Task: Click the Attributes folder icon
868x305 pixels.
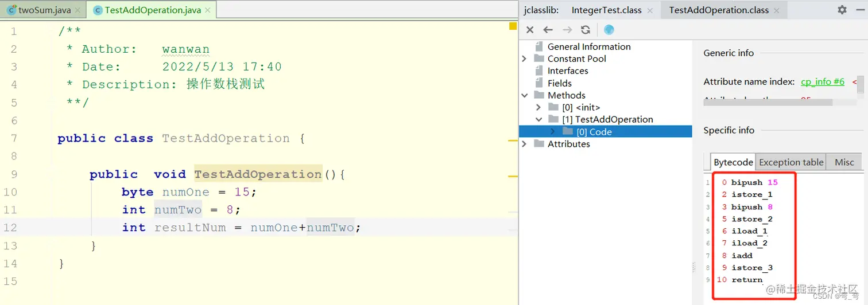Action: pos(538,144)
